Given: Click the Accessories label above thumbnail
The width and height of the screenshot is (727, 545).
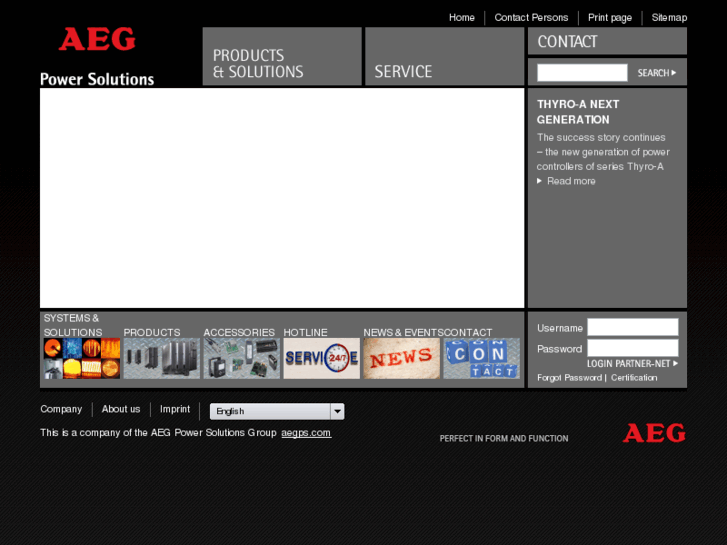Looking at the screenshot, I should point(239,333).
